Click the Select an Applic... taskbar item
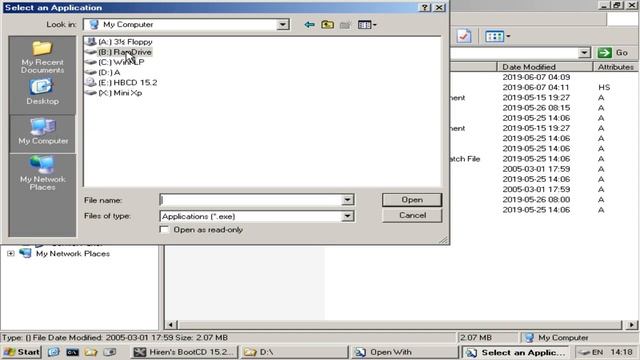 pos(516,352)
